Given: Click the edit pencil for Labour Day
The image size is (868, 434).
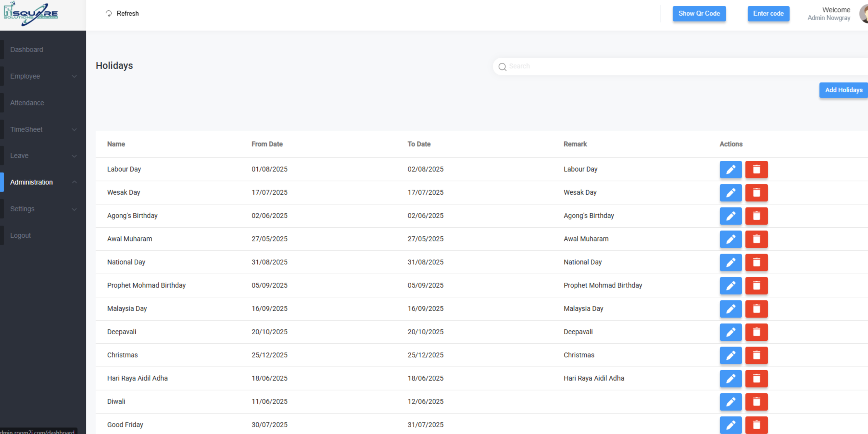Looking at the screenshot, I should coord(730,169).
